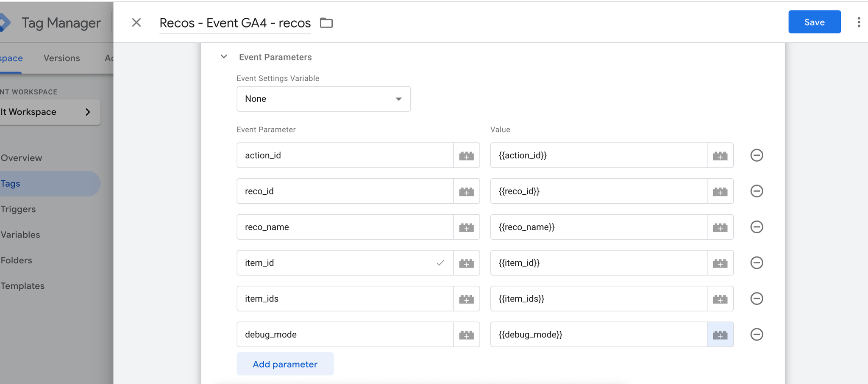Open Templates in the sidebar
The image size is (868, 384).
click(22, 286)
